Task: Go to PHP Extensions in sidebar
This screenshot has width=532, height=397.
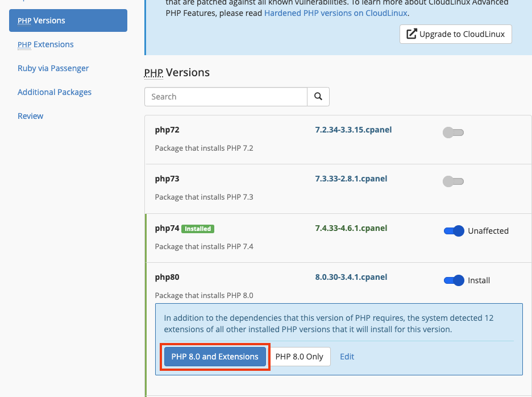Action: tap(45, 44)
